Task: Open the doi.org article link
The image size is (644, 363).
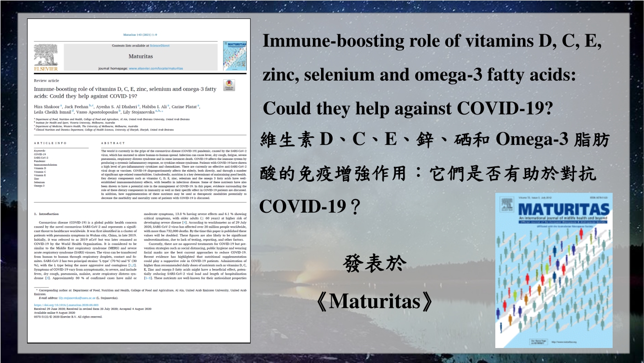Action: (66, 305)
